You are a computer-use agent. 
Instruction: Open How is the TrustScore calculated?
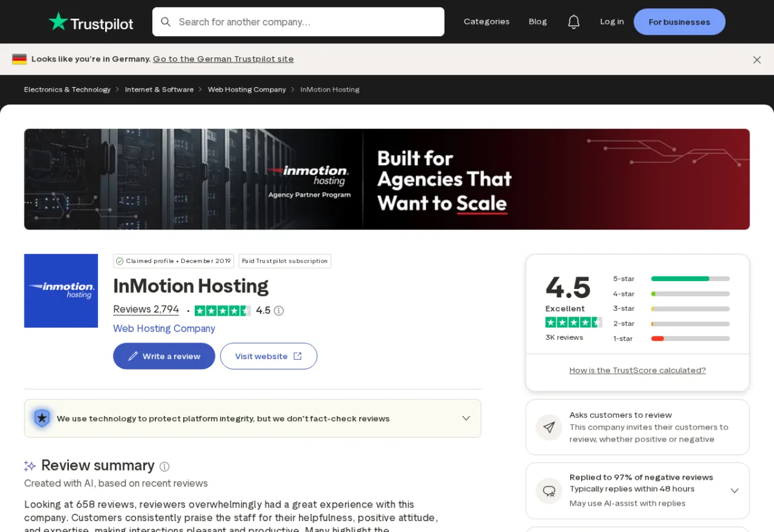point(637,370)
